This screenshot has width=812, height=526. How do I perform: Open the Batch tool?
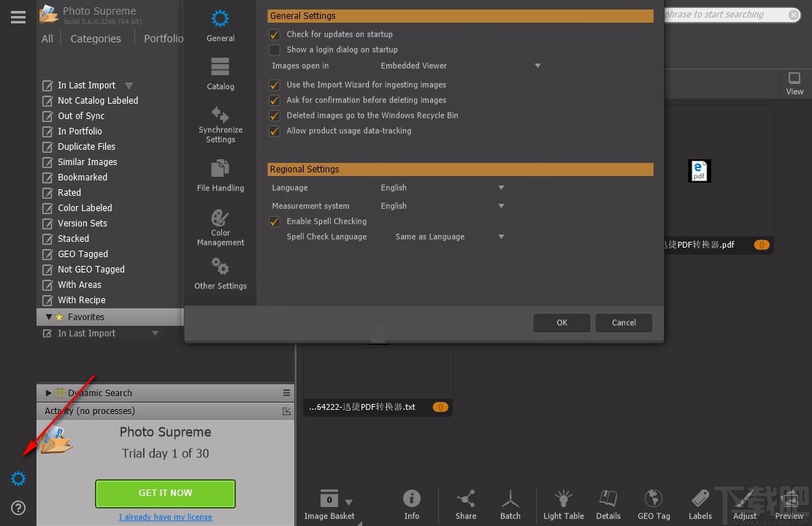click(510, 504)
